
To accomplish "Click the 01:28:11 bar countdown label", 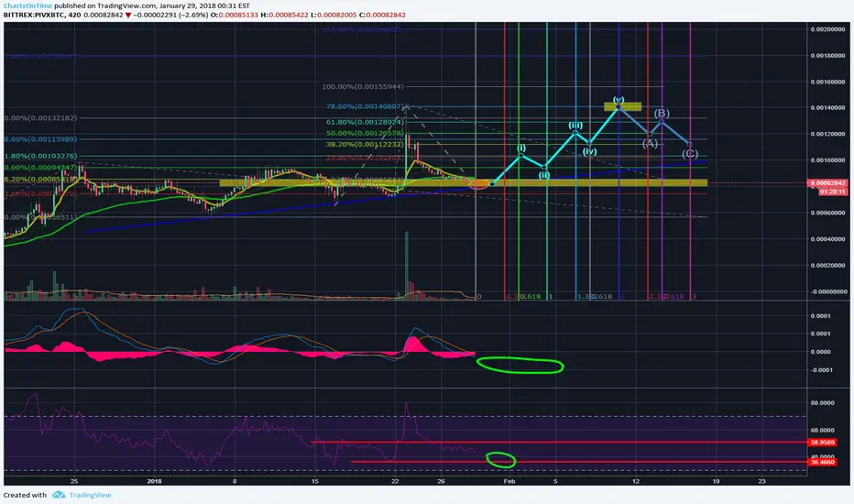I will tap(833, 192).
